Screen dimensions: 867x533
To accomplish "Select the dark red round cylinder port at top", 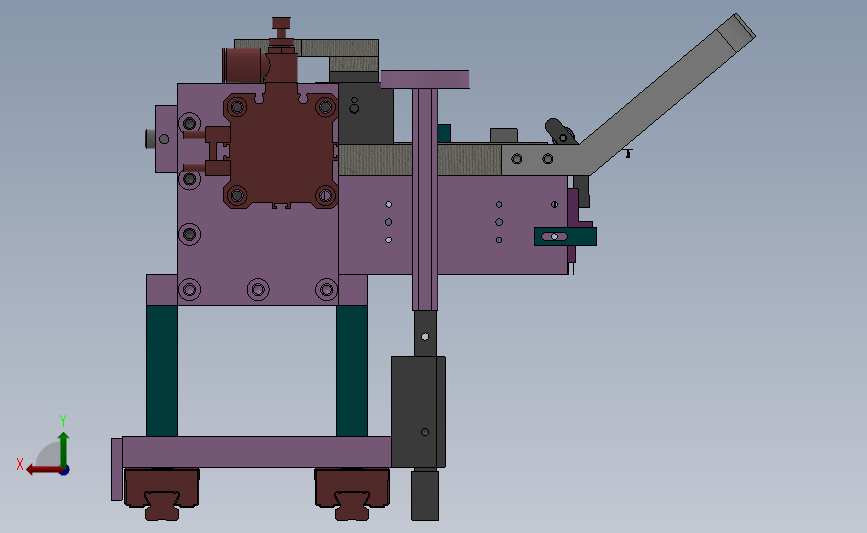I will pos(242,65).
